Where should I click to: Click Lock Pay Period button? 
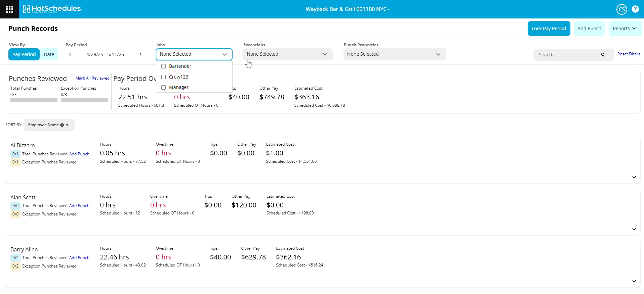[549, 29]
